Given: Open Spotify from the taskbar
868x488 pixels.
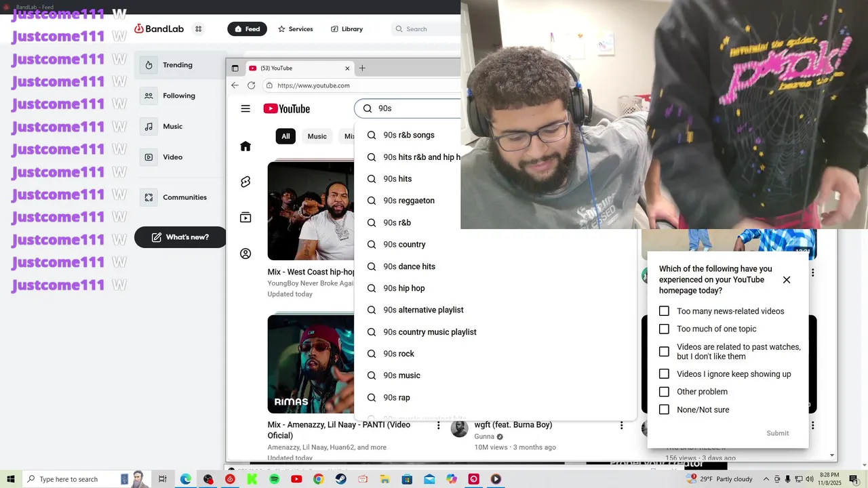Looking at the screenshot, I should pos(274,479).
